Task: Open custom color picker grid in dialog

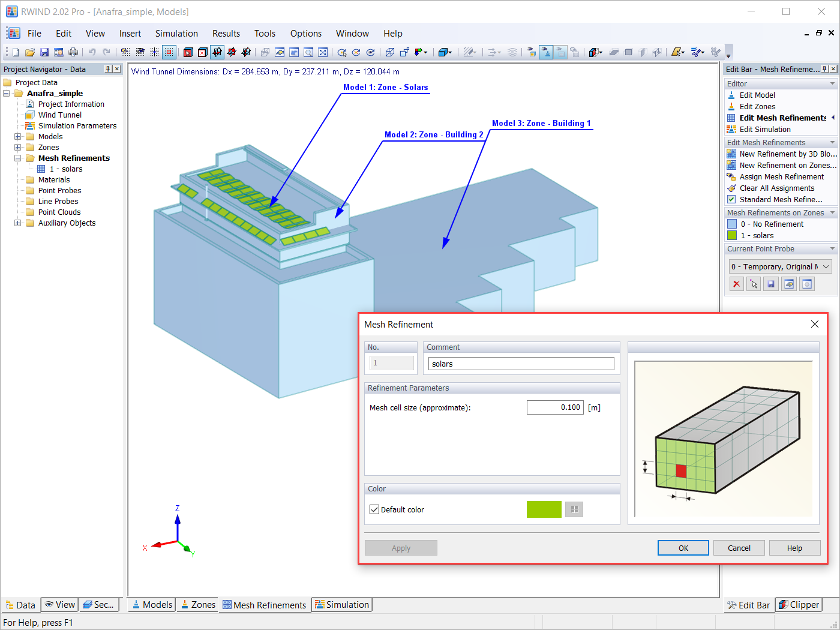Action: (x=574, y=509)
